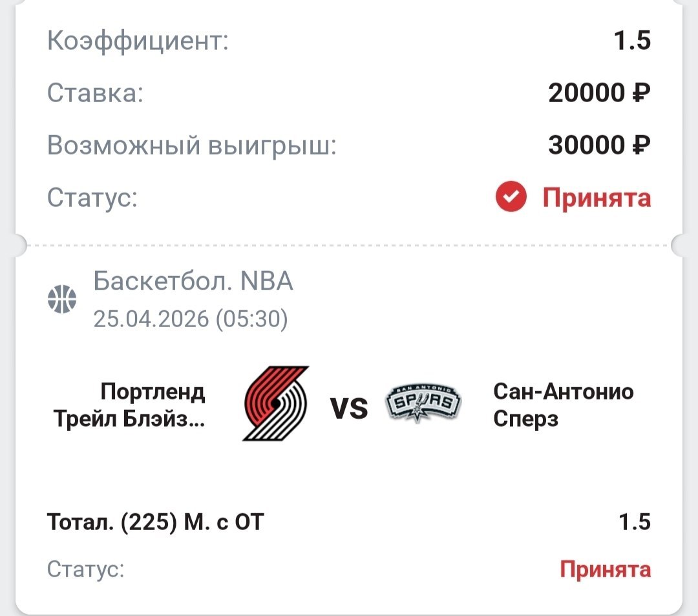The width and height of the screenshot is (698, 616).
Task: Click the 20000 ₽ stake amount
Action: point(598,94)
